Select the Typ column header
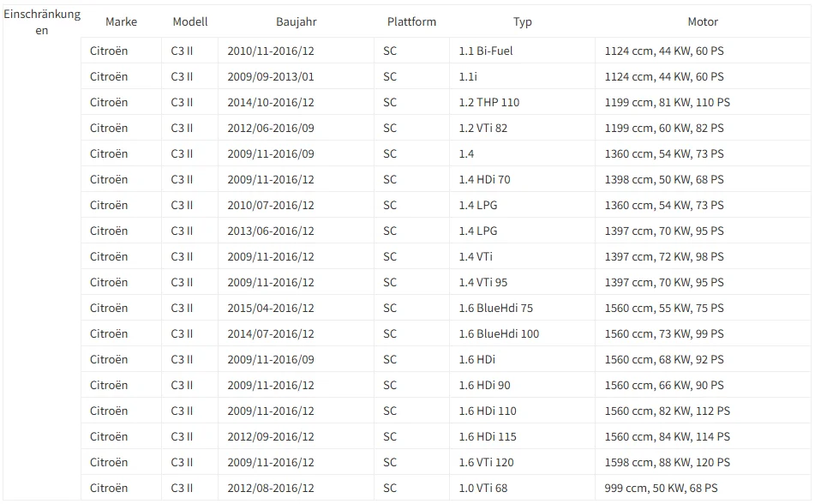The image size is (815, 504). coord(523,21)
